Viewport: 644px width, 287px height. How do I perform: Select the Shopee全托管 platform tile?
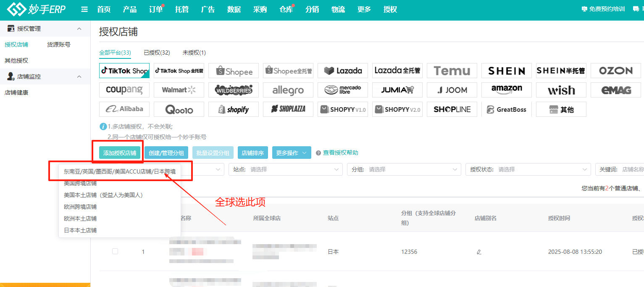tap(288, 71)
